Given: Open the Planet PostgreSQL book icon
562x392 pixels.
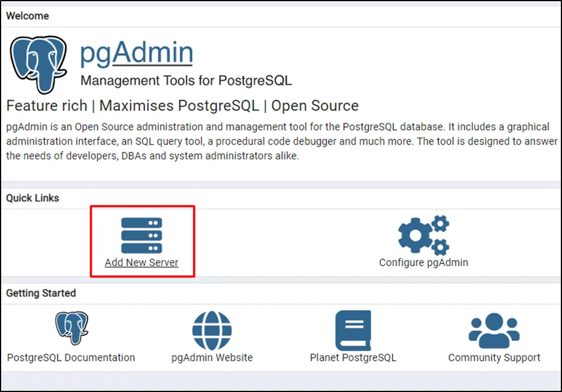Looking at the screenshot, I should point(353,330).
